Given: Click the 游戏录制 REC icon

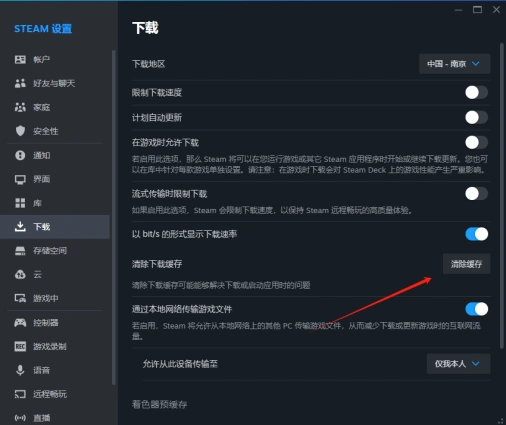Looking at the screenshot, I should [x=20, y=346].
